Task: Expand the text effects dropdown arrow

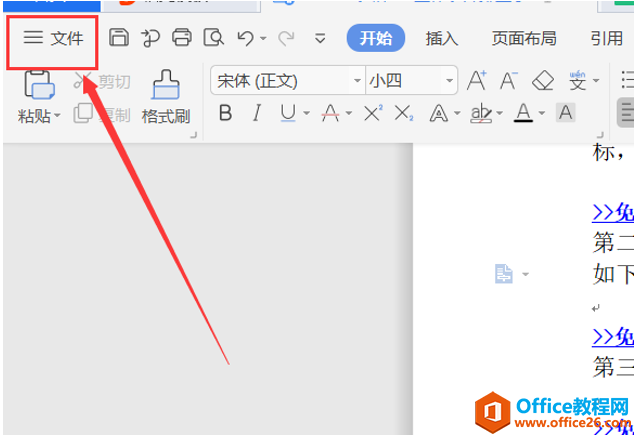Action: [x=457, y=113]
